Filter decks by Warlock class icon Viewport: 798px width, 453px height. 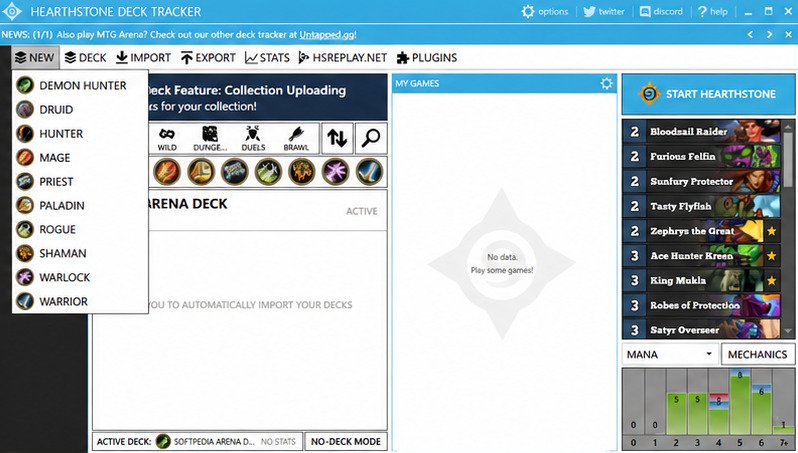coord(336,172)
